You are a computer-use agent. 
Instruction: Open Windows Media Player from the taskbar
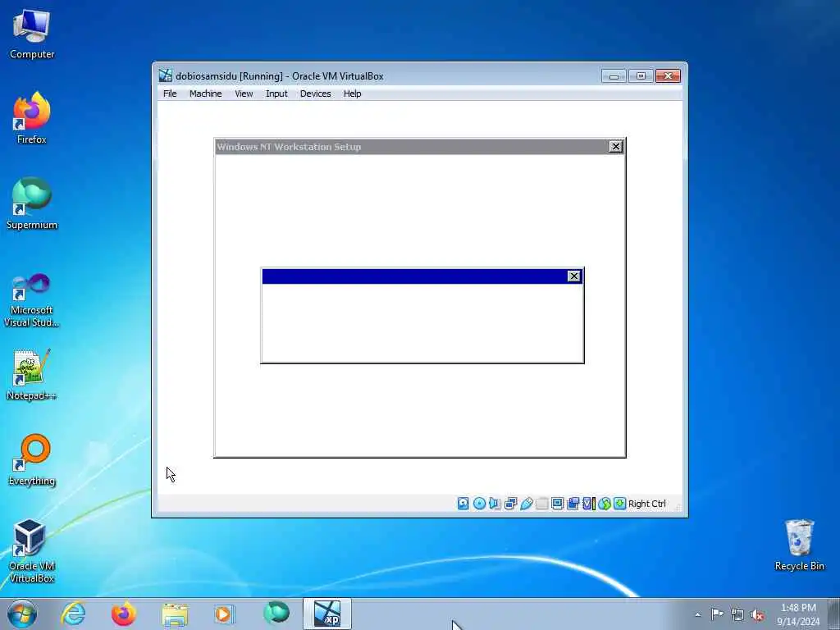tap(225, 614)
